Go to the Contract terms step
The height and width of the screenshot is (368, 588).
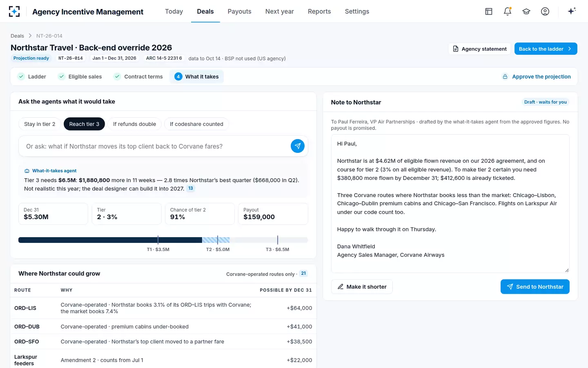click(x=138, y=76)
